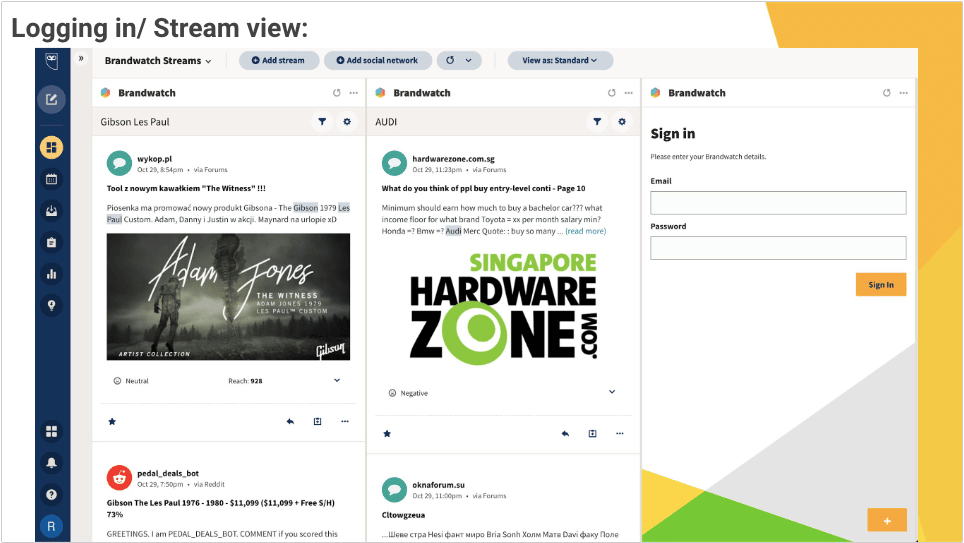Click the Add stream button
Image resolution: width=964 pixels, height=543 pixels.
tap(279, 61)
